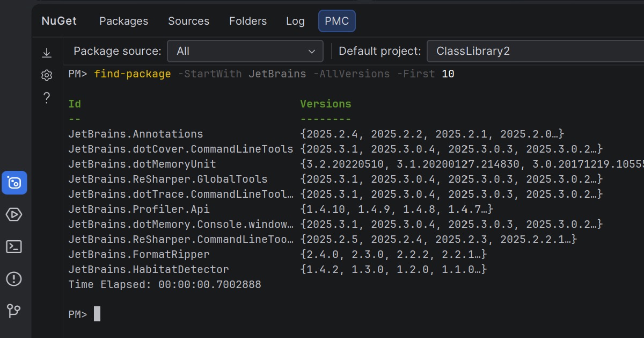Select the PMC tab

[336, 21]
